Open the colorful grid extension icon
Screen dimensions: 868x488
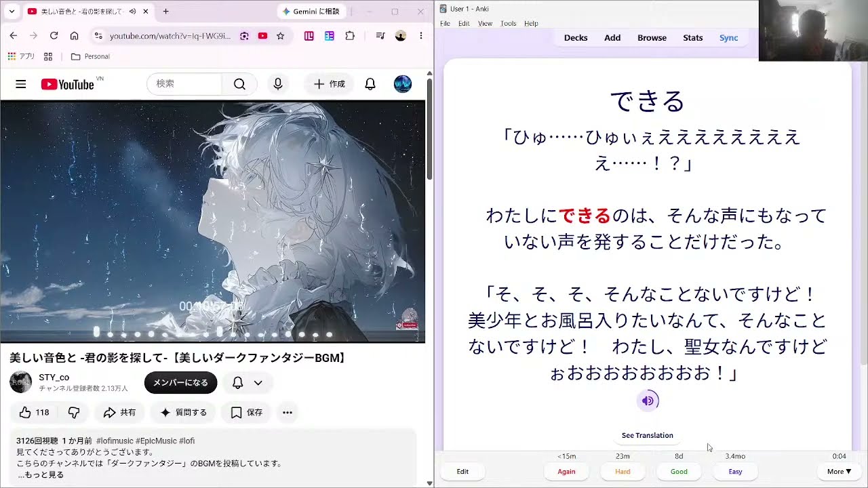click(x=330, y=36)
